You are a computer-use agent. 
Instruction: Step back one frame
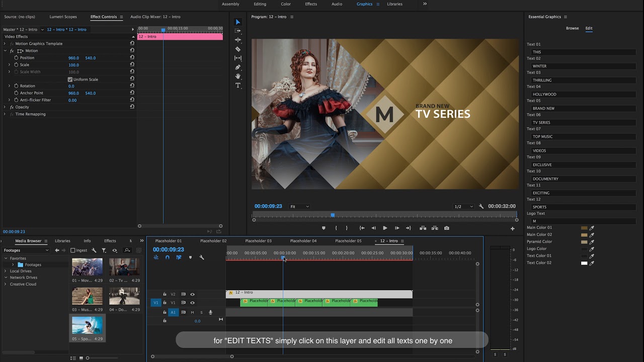tap(373, 228)
